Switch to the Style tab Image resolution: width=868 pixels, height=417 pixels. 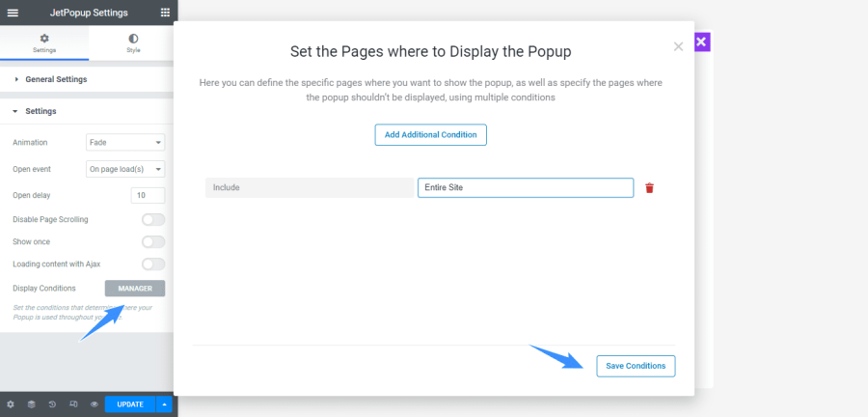point(133,43)
